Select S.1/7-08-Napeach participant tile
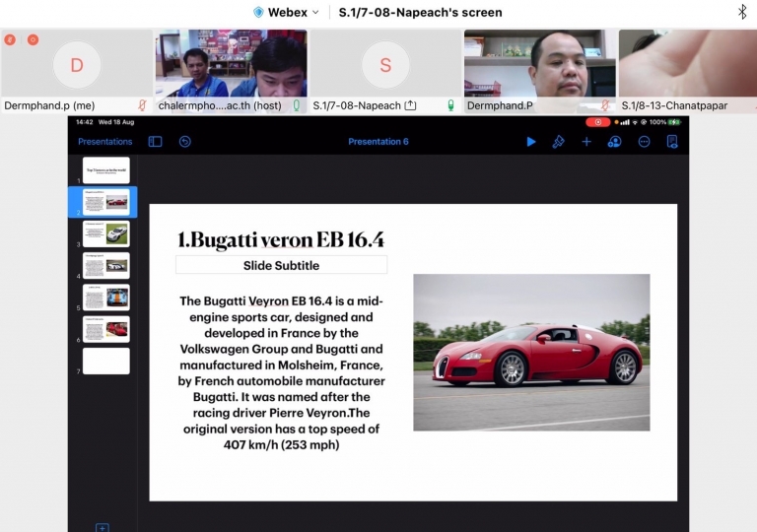The width and height of the screenshot is (757, 532). pyautogui.click(x=385, y=72)
